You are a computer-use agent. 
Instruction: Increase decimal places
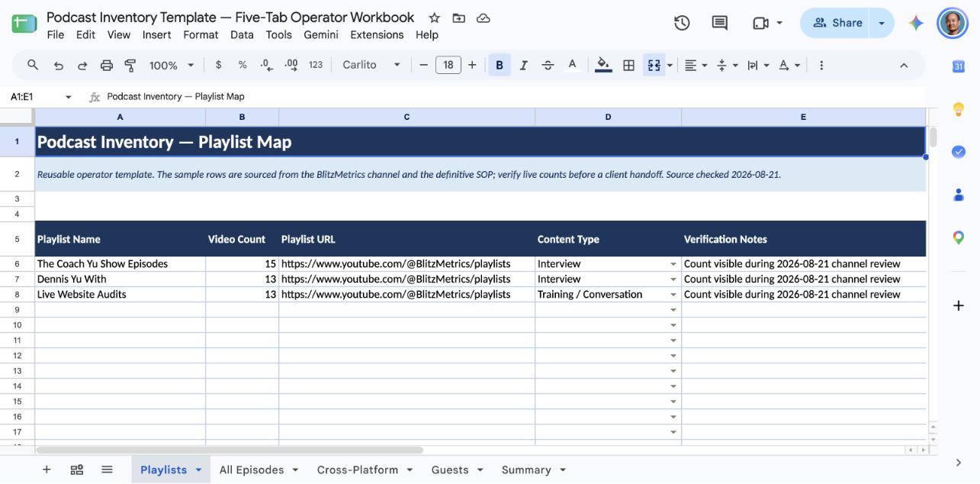coord(291,65)
